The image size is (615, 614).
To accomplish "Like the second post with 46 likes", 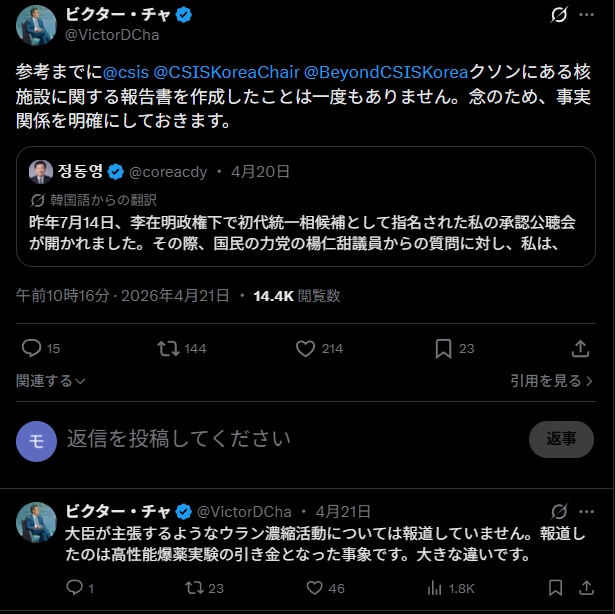I will pyautogui.click(x=316, y=588).
